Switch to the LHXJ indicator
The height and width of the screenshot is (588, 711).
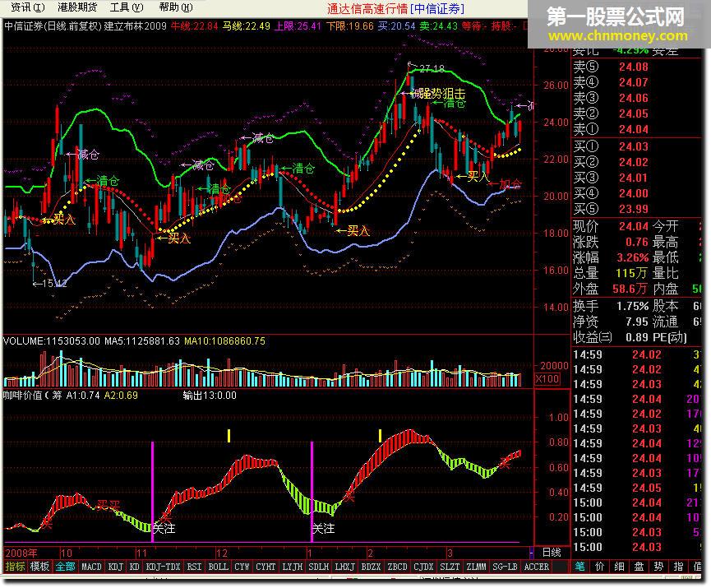344,567
